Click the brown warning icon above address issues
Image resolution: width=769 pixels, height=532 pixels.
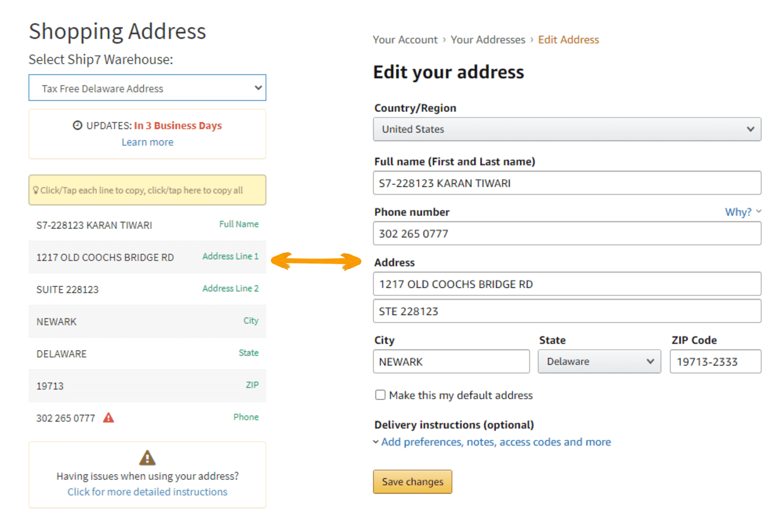click(x=147, y=458)
